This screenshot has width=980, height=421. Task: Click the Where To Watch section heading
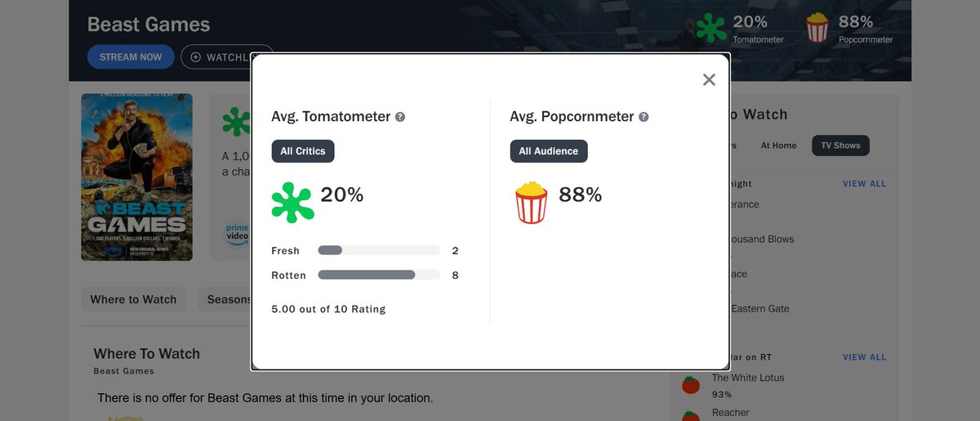[x=147, y=354]
